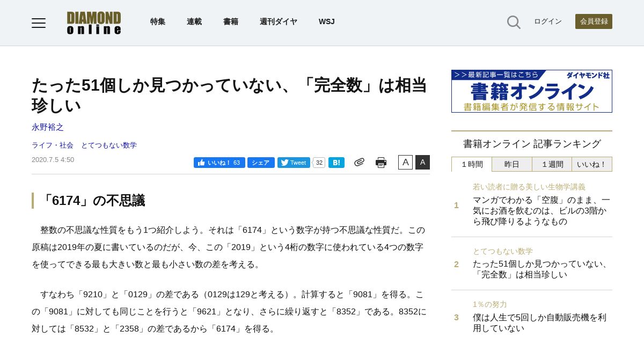Click the paperclip clip-article icon
This screenshot has width=644, height=338.
pos(359,162)
